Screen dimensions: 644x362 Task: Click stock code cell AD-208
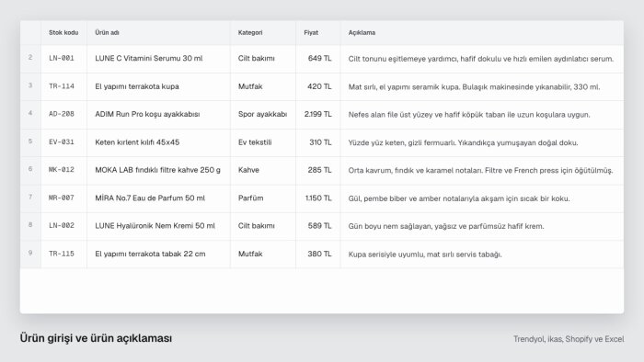(x=63, y=114)
